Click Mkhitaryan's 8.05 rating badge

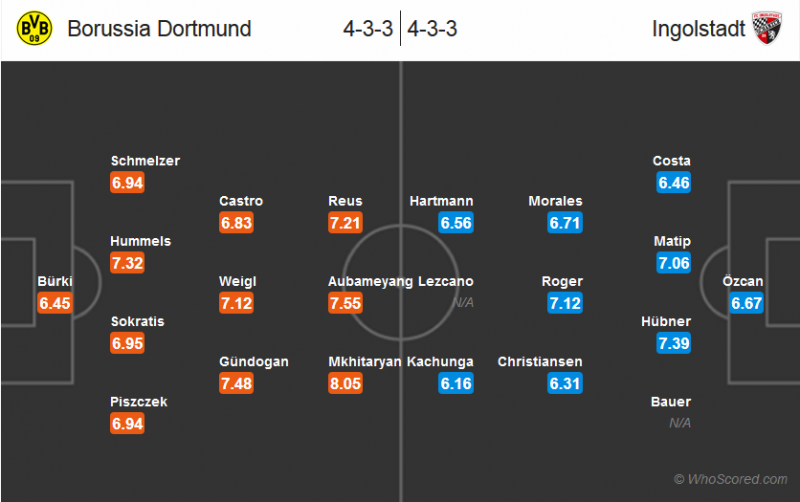pyautogui.click(x=346, y=384)
